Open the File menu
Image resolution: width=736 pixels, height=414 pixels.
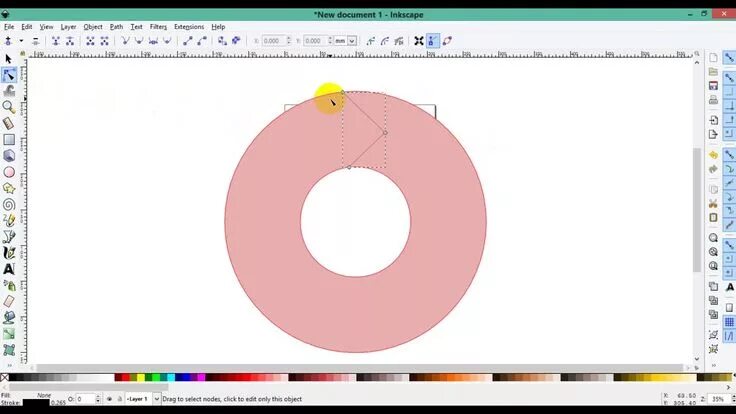coord(9,27)
